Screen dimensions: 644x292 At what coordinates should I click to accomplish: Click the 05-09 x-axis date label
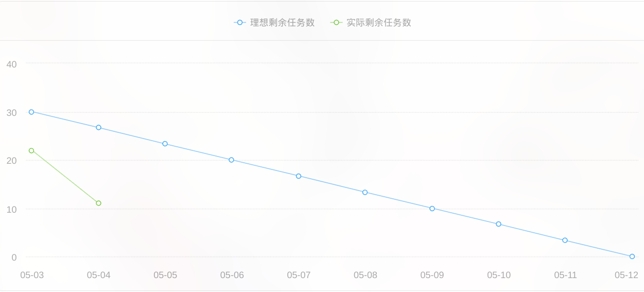tap(432, 275)
